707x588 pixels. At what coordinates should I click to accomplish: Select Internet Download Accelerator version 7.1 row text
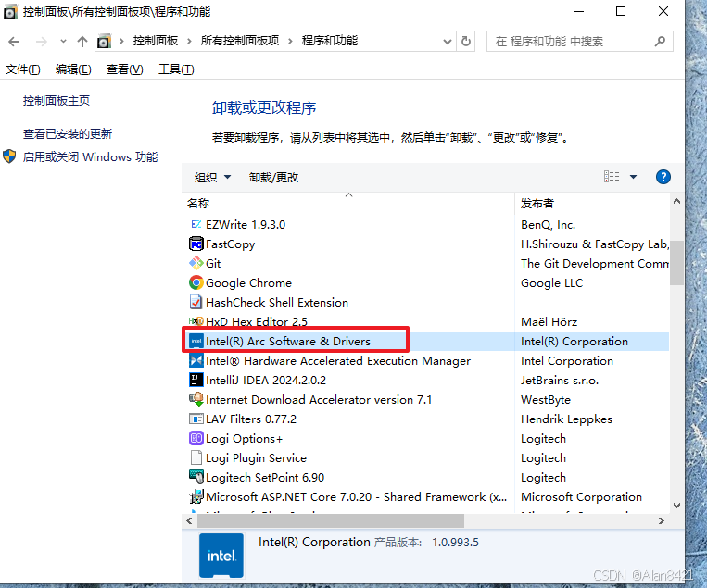pyautogui.click(x=319, y=400)
